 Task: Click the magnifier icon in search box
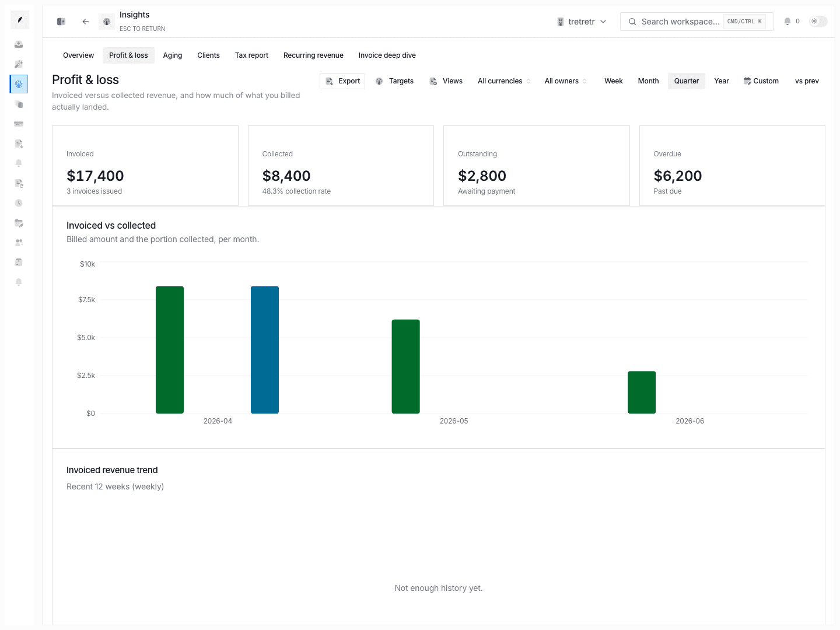click(632, 22)
